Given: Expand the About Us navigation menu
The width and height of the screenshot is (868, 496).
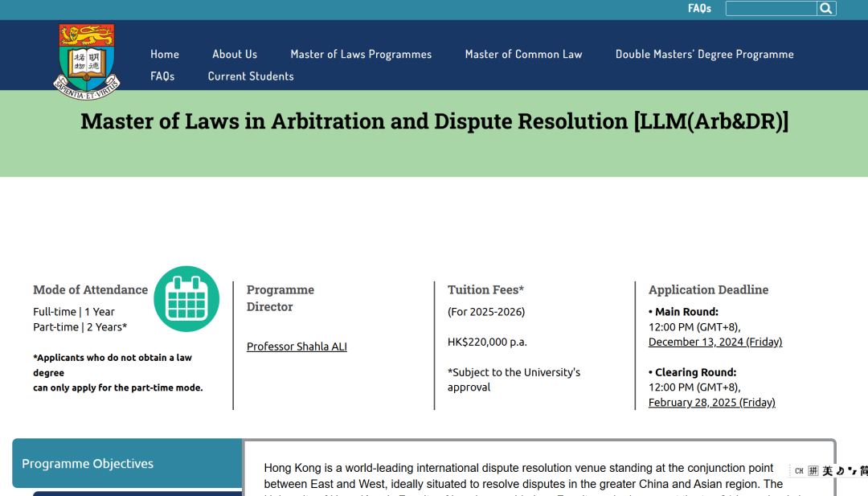Looking at the screenshot, I should point(235,55).
